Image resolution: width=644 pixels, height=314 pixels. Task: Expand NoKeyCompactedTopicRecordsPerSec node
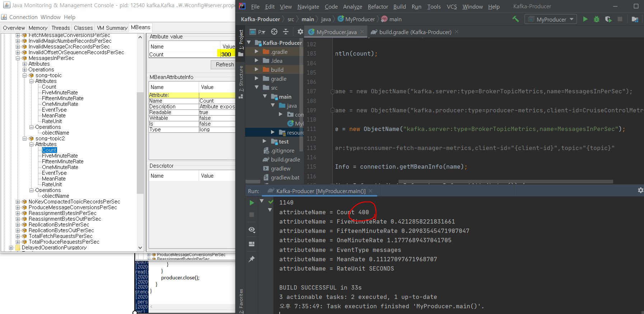(x=18, y=202)
